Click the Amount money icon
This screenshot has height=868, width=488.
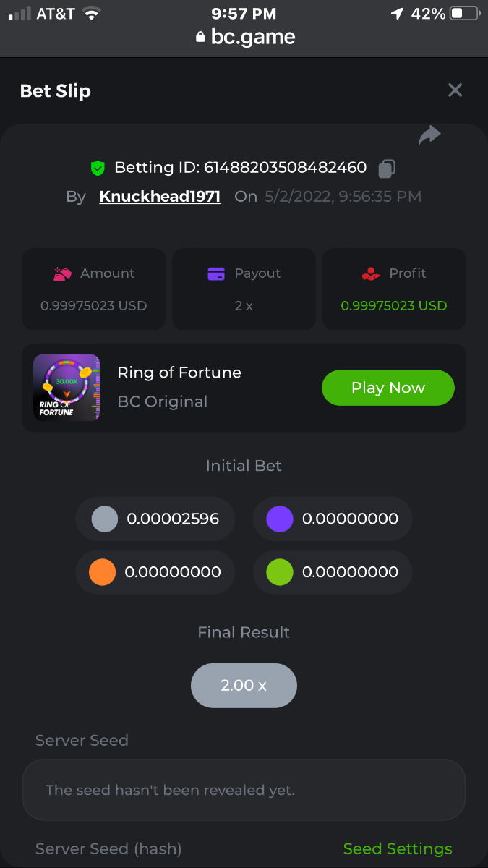[x=63, y=274]
